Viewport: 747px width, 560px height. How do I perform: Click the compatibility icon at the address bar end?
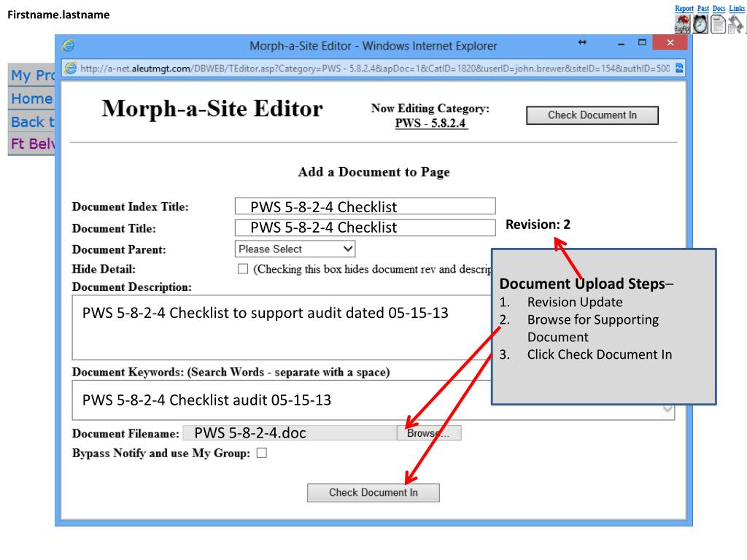click(x=679, y=68)
